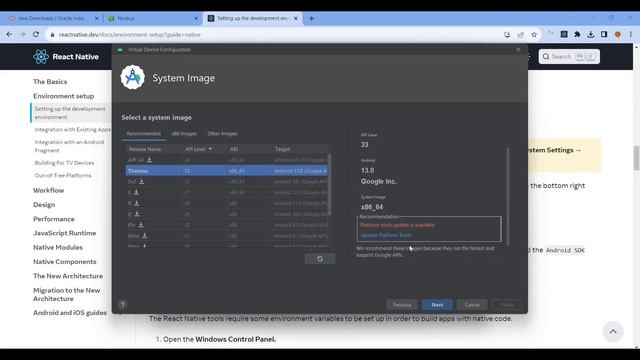Click the Next button
This screenshot has width=640, height=360.
click(437, 305)
